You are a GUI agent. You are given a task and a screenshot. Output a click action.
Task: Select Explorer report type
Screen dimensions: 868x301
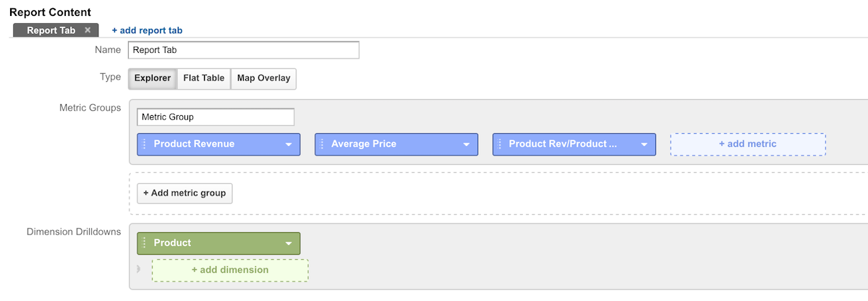[x=153, y=78]
